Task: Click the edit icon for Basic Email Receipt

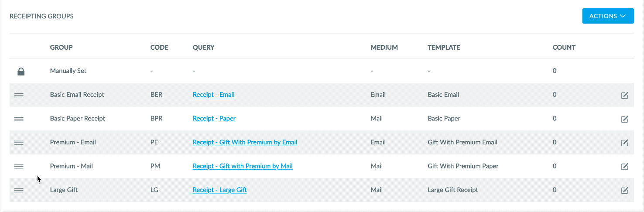Action: pyautogui.click(x=624, y=95)
